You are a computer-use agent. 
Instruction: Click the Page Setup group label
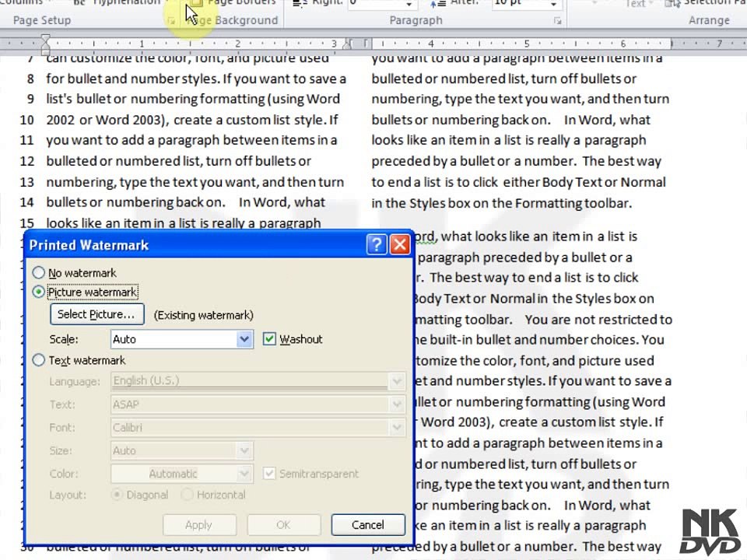(x=42, y=20)
